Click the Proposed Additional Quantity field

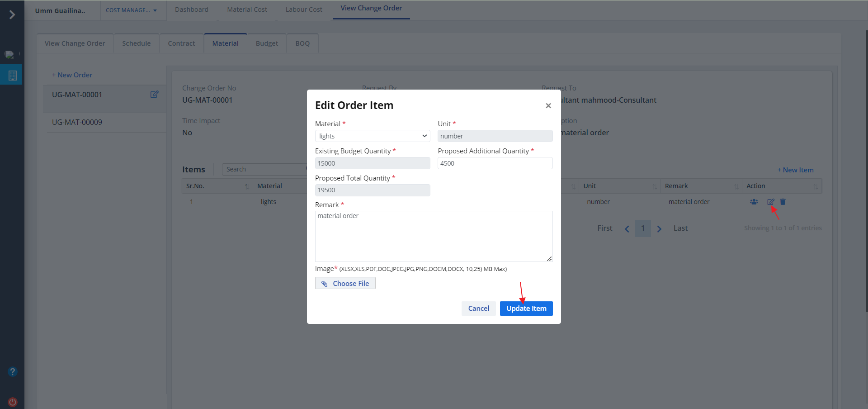tap(495, 163)
